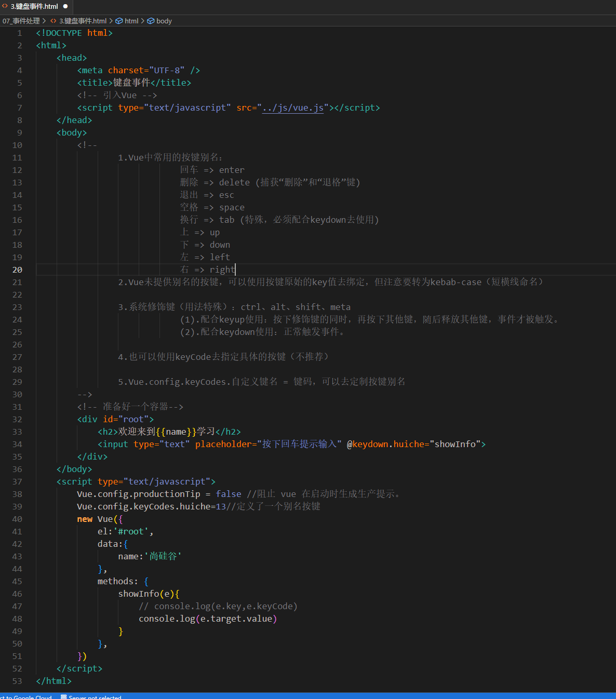The height and width of the screenshot is (699, 616).
Task: Click Server not selected in the status bar
Action: [95, 697]
